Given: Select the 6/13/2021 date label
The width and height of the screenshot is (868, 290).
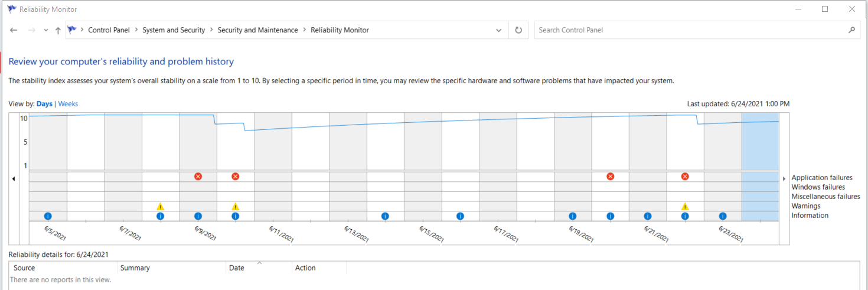Looking at the screenshot, I should click(357, 234).
